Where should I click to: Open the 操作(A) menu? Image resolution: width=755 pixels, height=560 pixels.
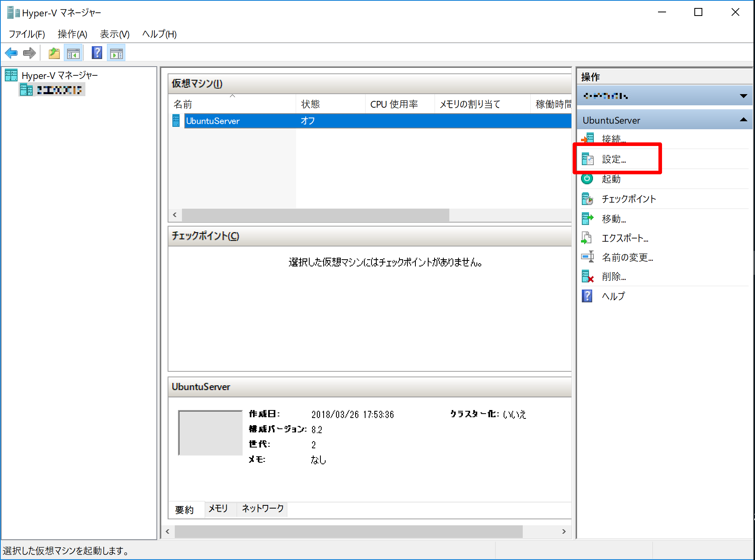72,34
